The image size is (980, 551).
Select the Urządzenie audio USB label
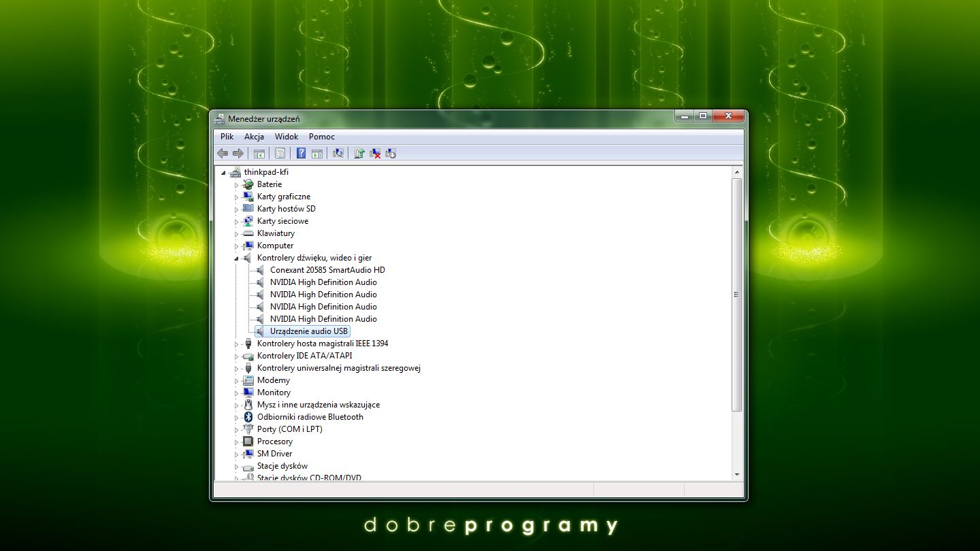coord(309,331)
